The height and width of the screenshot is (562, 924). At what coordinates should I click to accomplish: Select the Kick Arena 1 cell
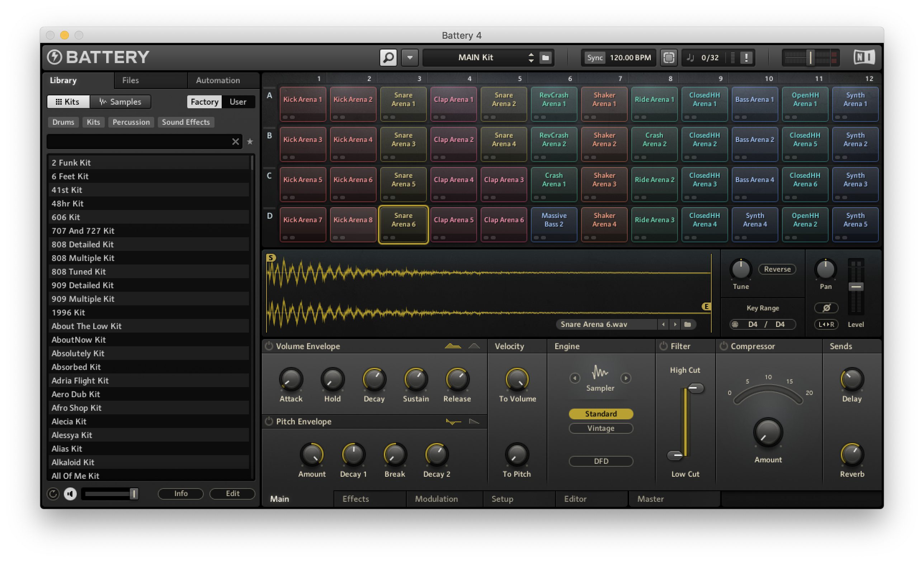click(302, 104)
